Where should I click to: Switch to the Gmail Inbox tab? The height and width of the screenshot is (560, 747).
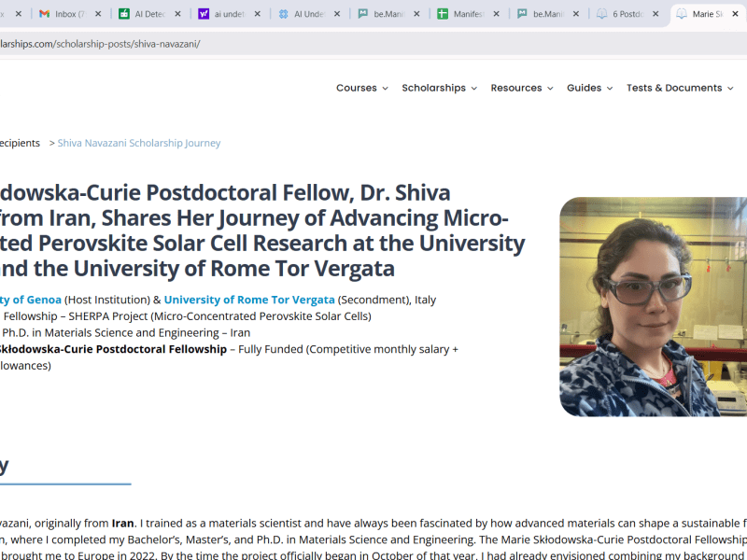pos(69,14)
